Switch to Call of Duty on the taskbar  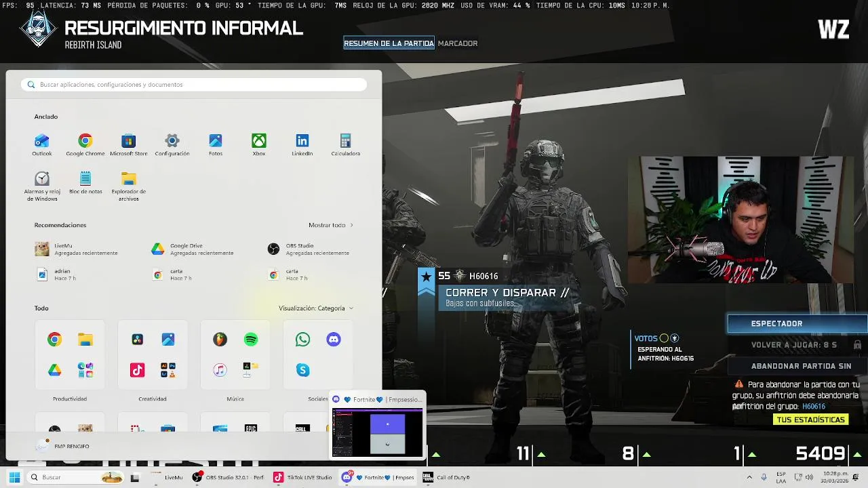[446, 477]
